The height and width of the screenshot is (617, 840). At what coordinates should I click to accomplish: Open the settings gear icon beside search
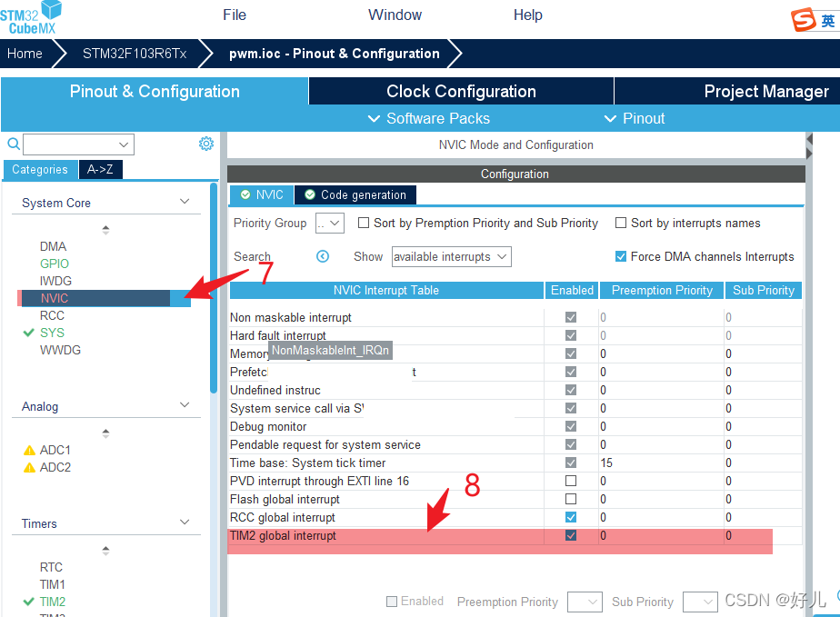coord(206,144)
